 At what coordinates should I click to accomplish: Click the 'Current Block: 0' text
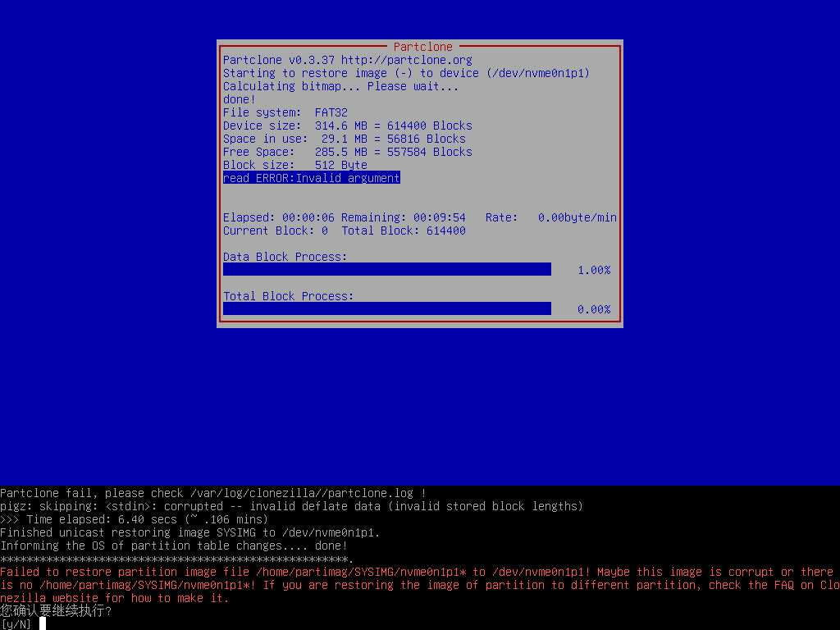(276, 231)
